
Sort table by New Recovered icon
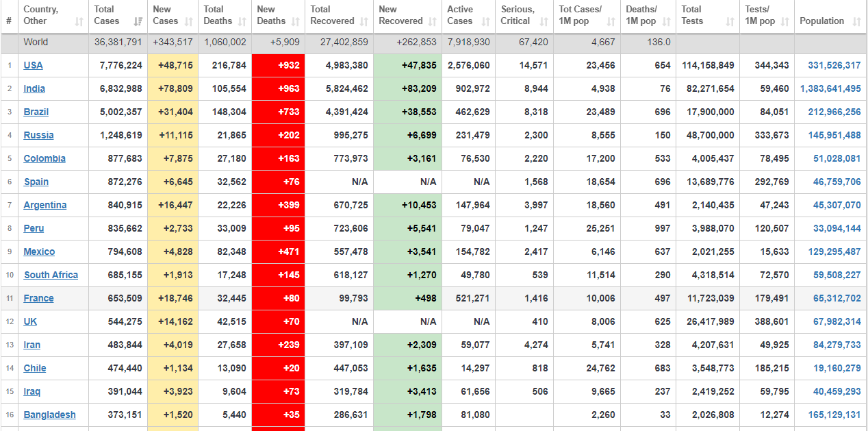coord(433,22)
